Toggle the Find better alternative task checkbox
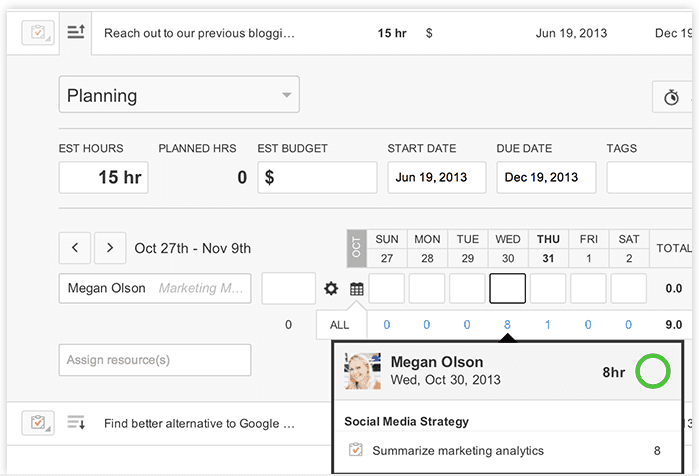Image resolution: width=699 pixels, height=476 pixels. click(x=38, y=423)
